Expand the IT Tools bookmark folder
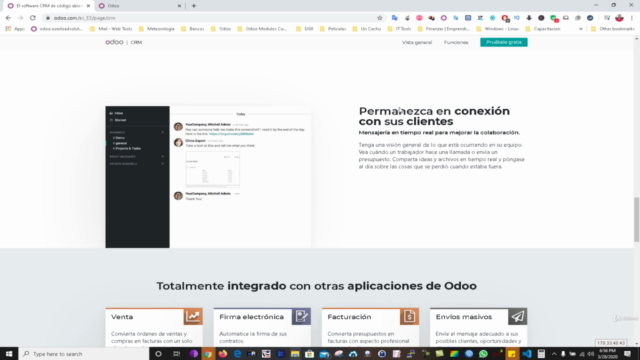 click(400, 29)
